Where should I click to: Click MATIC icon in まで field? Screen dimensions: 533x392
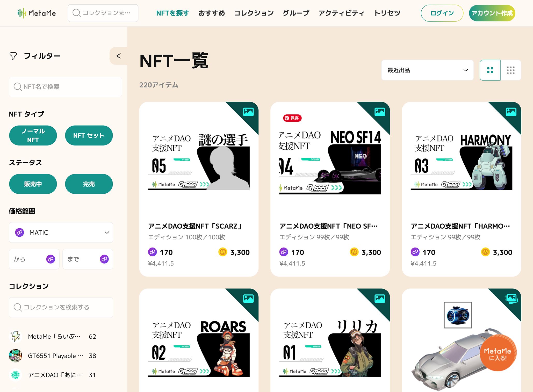tap(104, 259)
